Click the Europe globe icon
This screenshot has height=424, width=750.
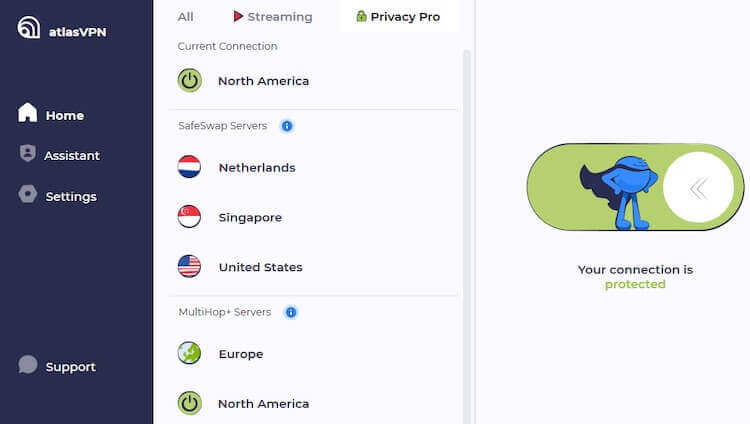click(189, 353)
